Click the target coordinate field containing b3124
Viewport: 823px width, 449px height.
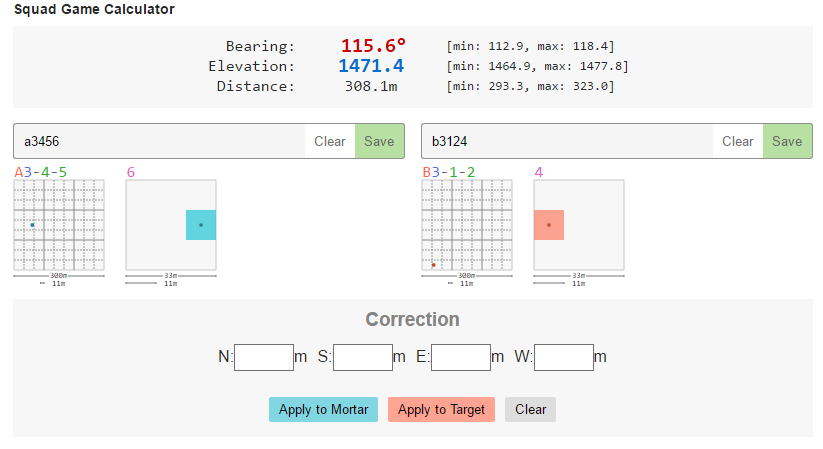coord(567,141)
